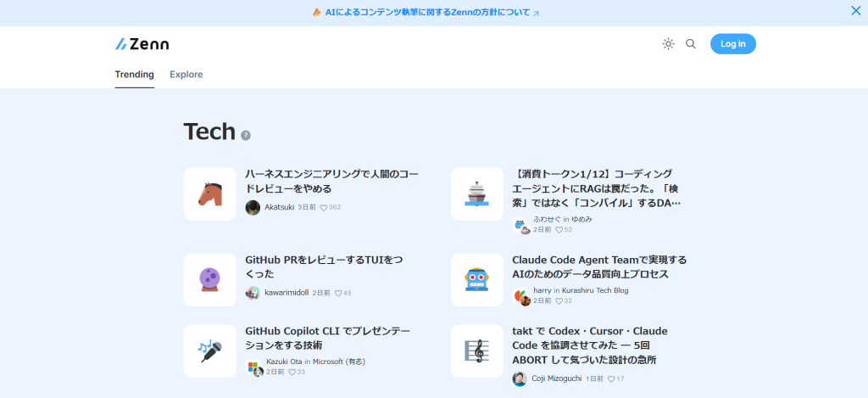Select the robot emoji article thumbnail
Image resolution: width=868 pixels, height=398 pixels.
tap(477, 279)
